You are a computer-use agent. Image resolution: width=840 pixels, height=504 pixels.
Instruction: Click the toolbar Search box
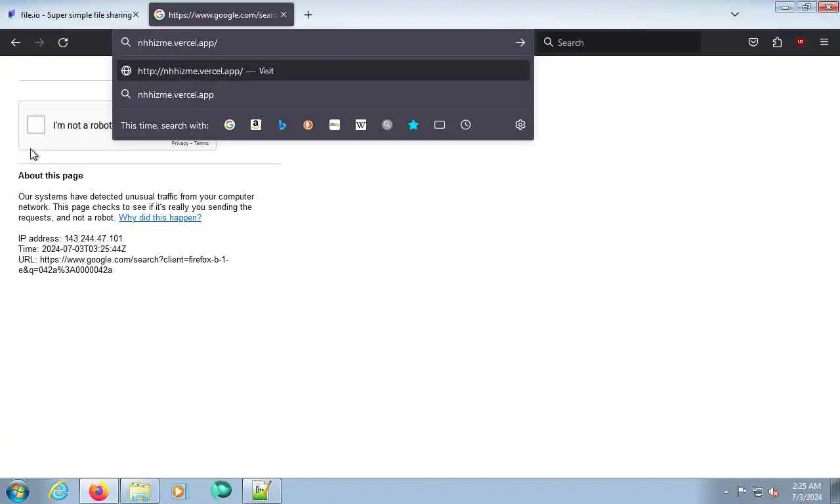click(620, 43)
